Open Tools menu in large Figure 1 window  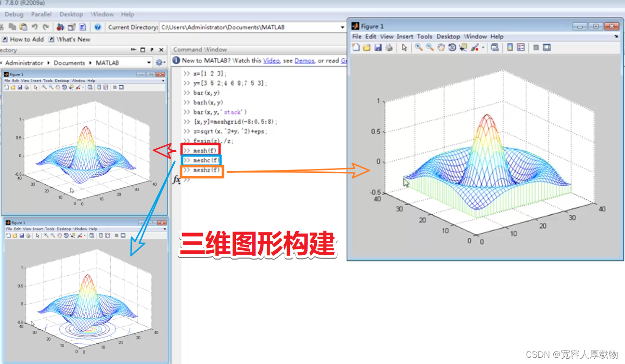tap(425, 36)
